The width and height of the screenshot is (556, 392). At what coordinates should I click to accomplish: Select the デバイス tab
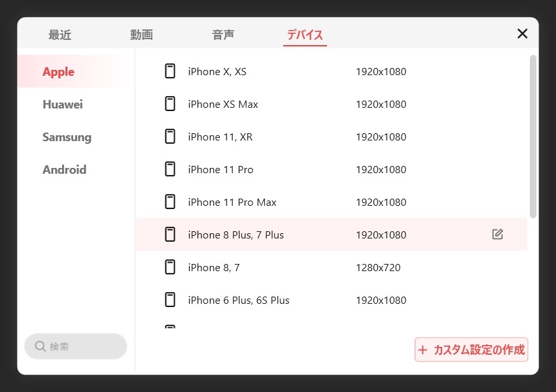[305, 35]
